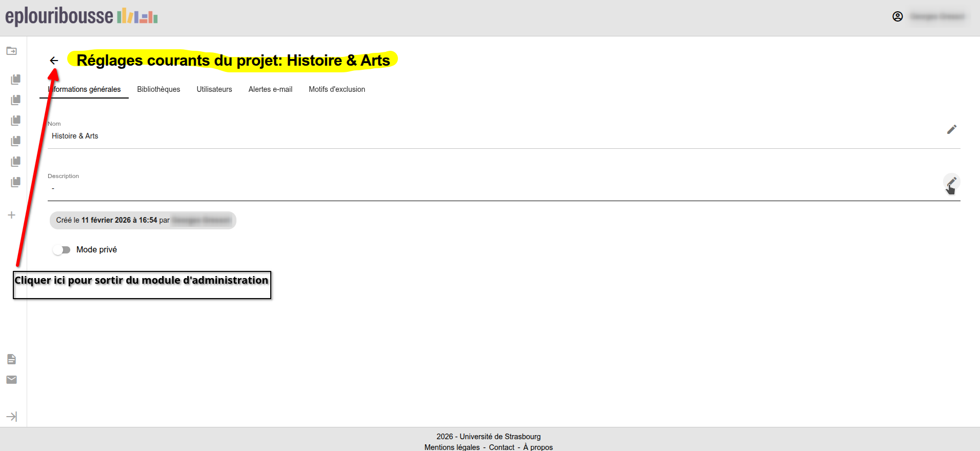Open the user account icon in the header
This screenshot has width=980, height=451.
(x=897, y=16)
